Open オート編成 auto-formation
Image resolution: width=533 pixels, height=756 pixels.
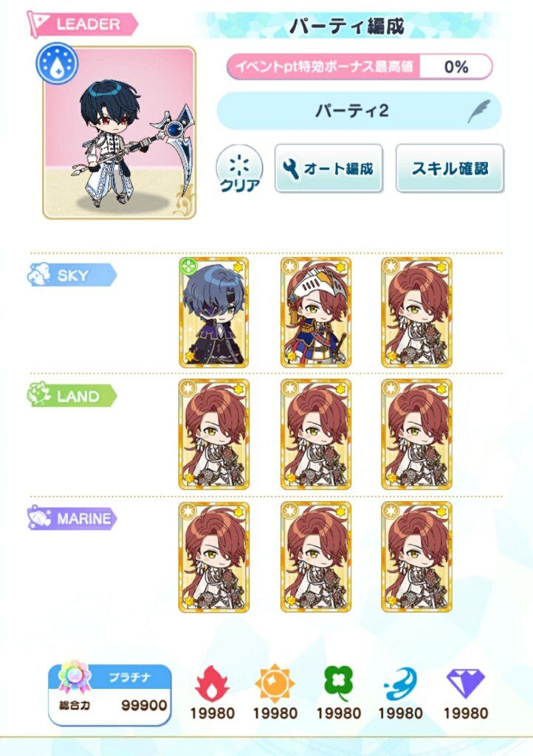(329, 168)
